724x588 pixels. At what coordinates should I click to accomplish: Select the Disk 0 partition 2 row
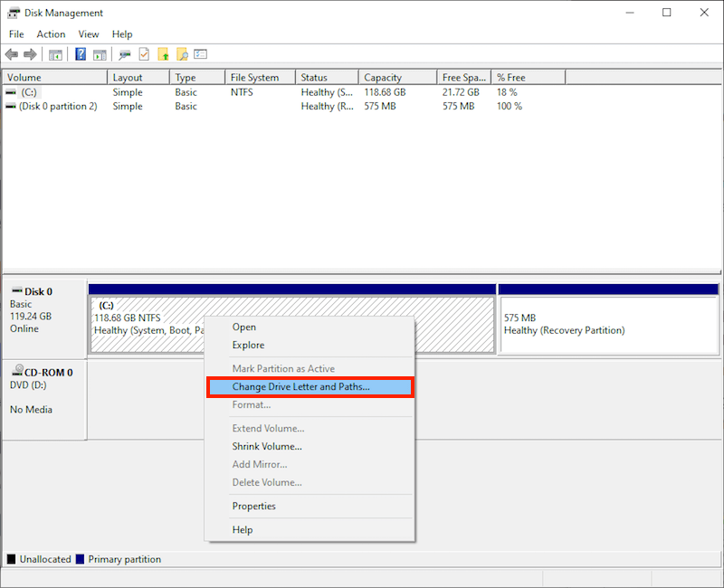pyautogui.click(x=58, y=107)
